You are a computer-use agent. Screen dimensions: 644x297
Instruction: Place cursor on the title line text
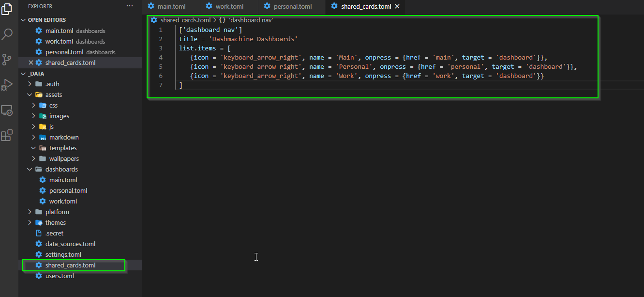238,39
